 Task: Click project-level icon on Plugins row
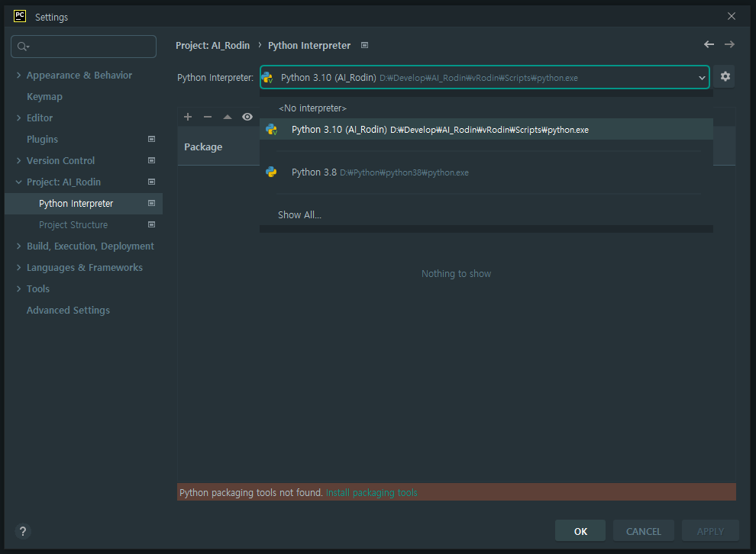coord(151,139)
